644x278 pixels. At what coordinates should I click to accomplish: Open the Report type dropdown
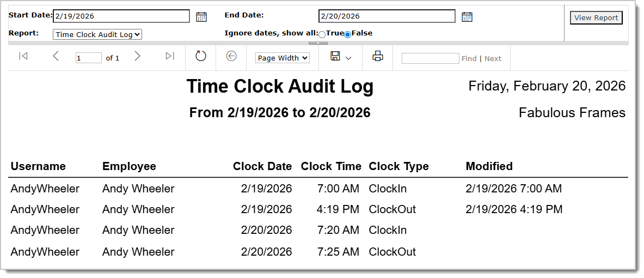pos(97,34)
